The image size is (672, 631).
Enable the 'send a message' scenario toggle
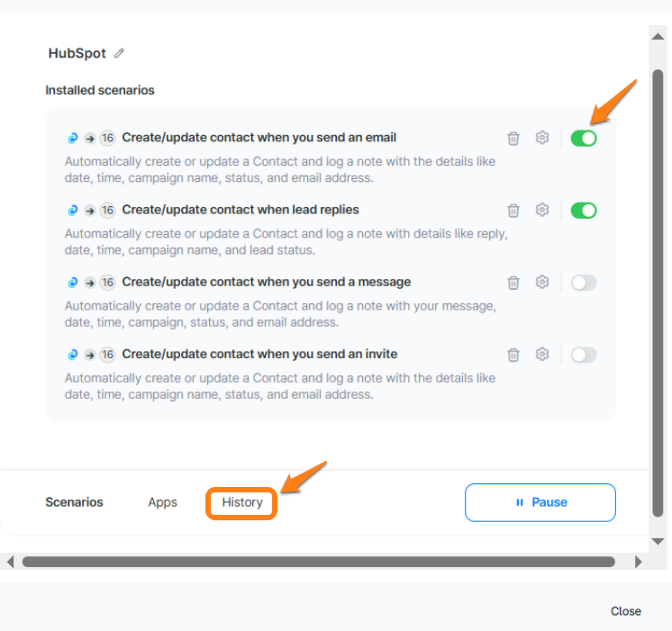click(x=584, y=283)
